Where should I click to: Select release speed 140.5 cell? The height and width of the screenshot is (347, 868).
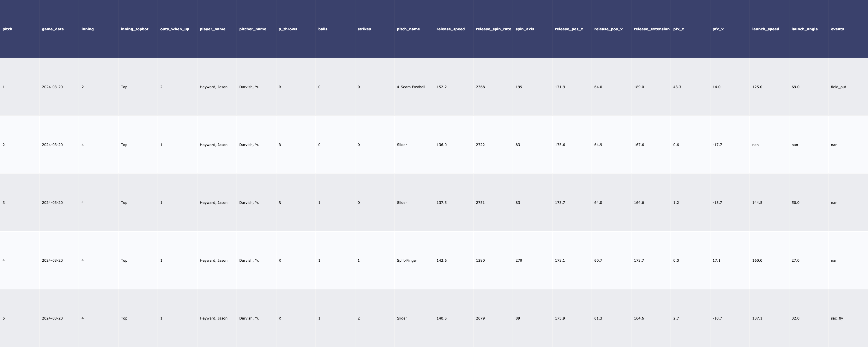pyautogui.click(x=442, y=318)
